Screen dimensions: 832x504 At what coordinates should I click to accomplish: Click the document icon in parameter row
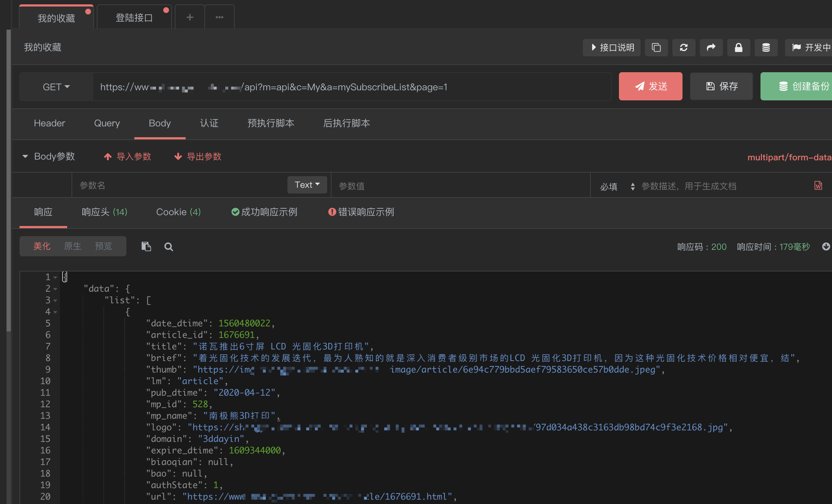818,186
